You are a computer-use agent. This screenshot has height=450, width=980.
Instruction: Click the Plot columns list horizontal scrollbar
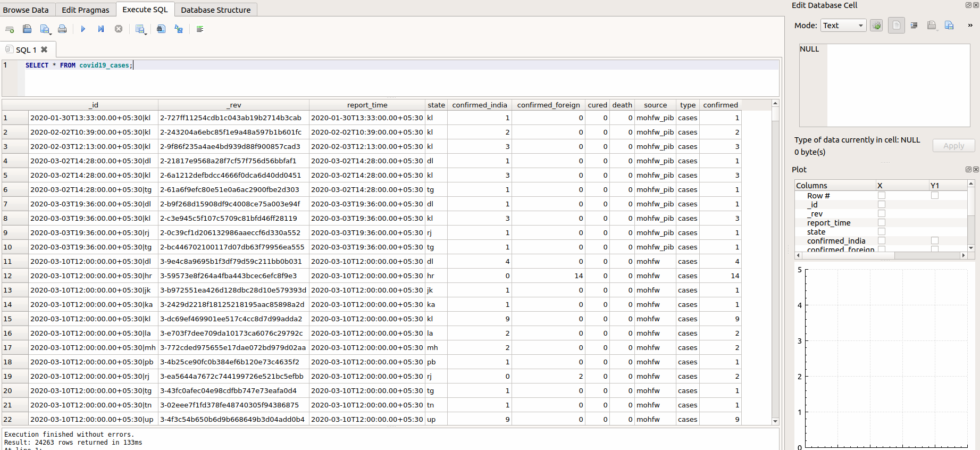(881, 255)
